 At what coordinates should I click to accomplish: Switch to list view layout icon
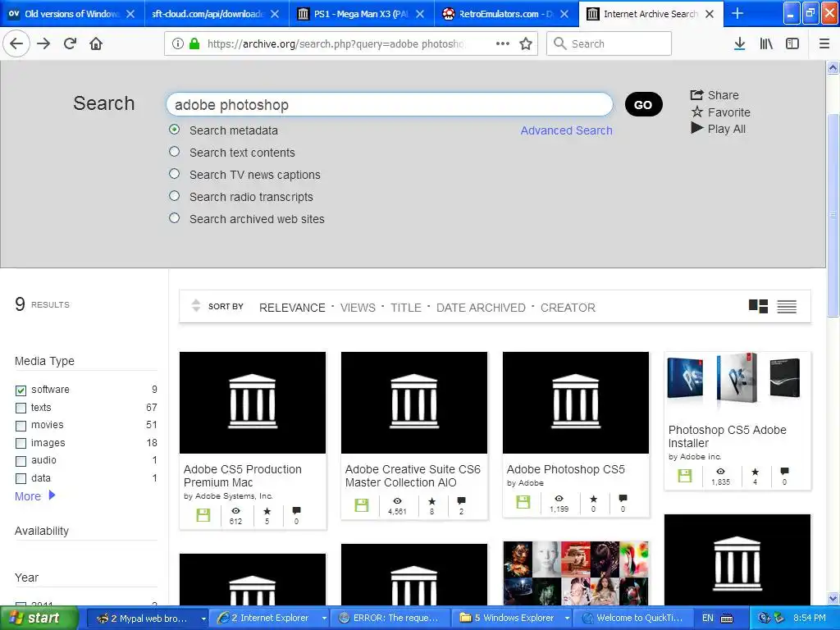[787, 307]
